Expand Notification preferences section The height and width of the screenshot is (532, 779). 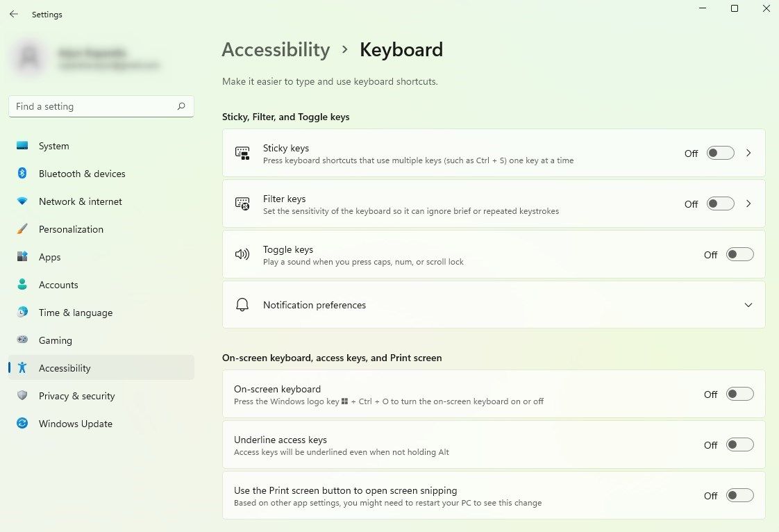[748, 305]
